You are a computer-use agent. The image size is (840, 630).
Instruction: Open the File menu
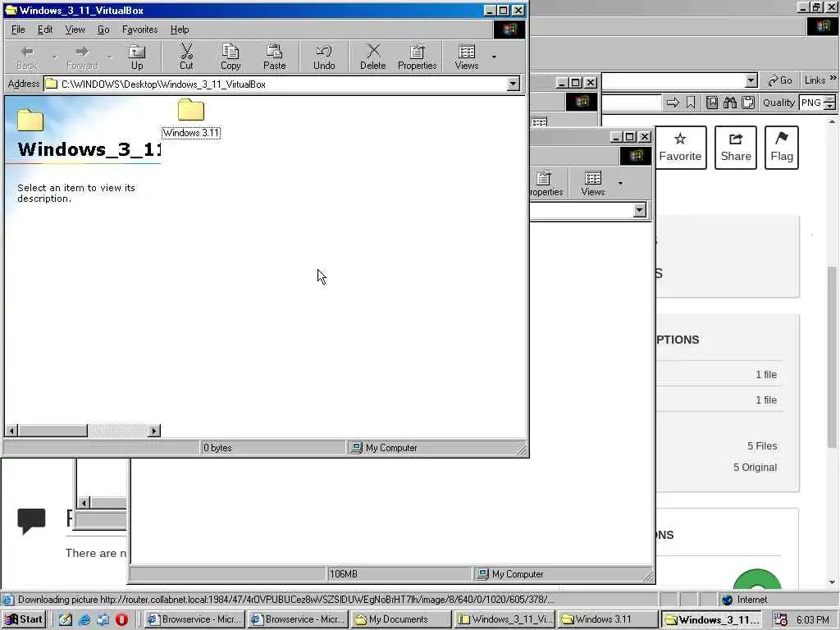pos(18,30)
